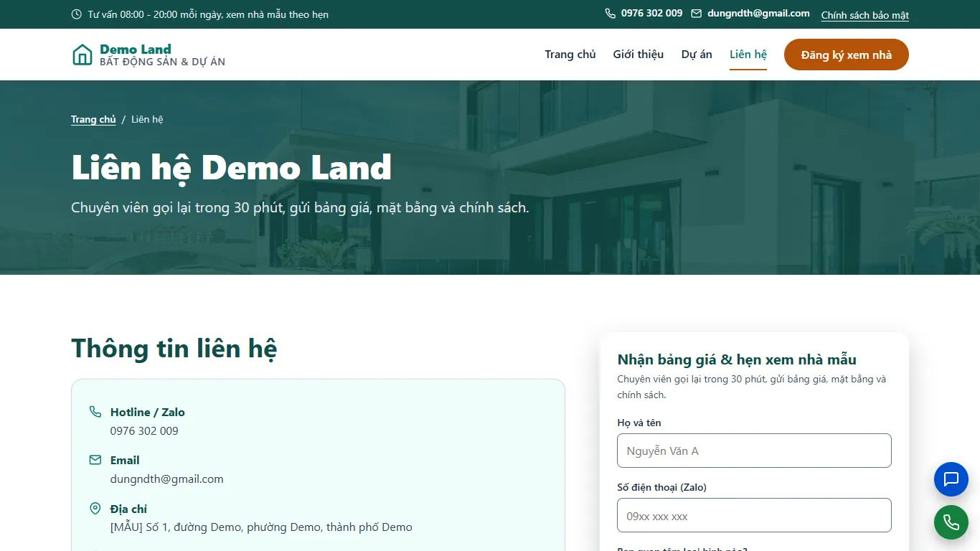This screenshot has width=980, height=551.
Task: Click the address text starting with [MẪU] Số 1
Action: pos(261,527)
